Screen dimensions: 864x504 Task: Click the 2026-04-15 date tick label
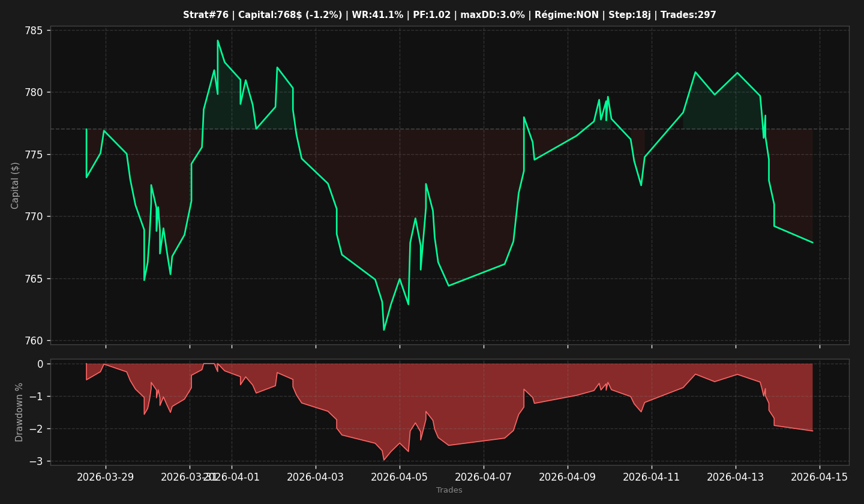click(x=820, y=477)
